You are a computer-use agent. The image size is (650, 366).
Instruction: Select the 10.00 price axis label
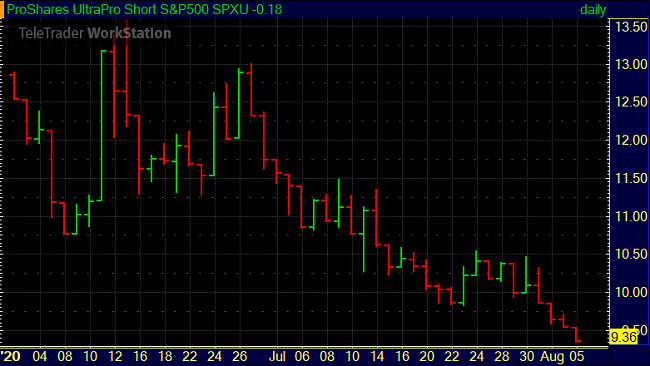(x=631, y=292)
